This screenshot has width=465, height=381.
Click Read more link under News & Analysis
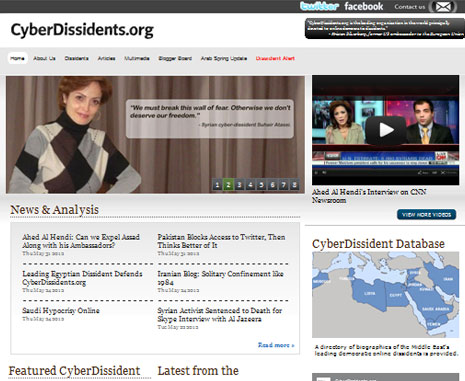tap(276, 345)
